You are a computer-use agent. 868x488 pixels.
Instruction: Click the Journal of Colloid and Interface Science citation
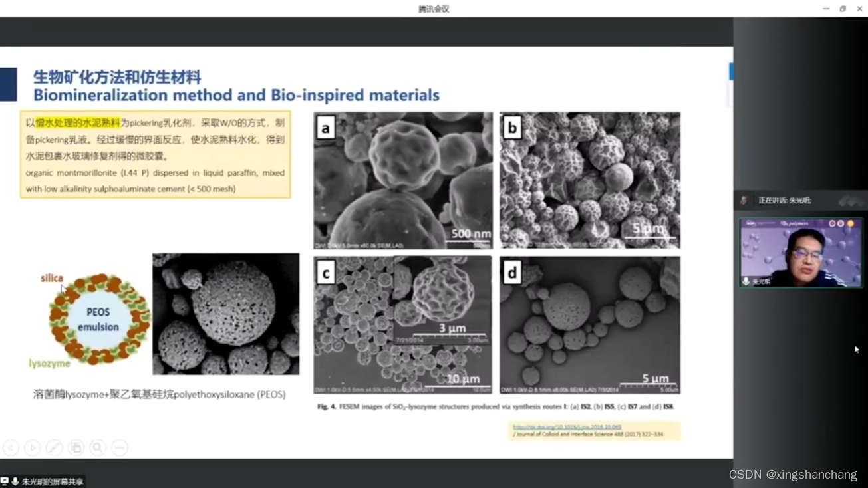(x=588, y=435)
